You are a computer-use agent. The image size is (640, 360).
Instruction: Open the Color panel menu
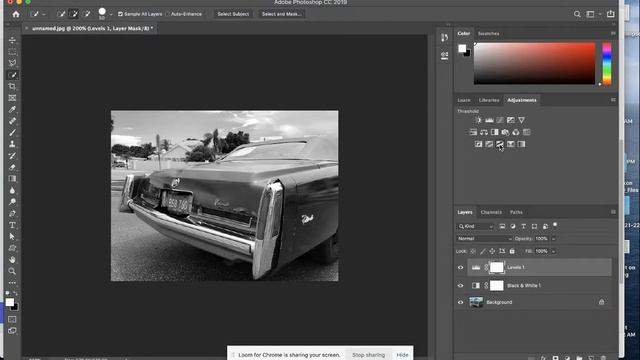[613, 33]
